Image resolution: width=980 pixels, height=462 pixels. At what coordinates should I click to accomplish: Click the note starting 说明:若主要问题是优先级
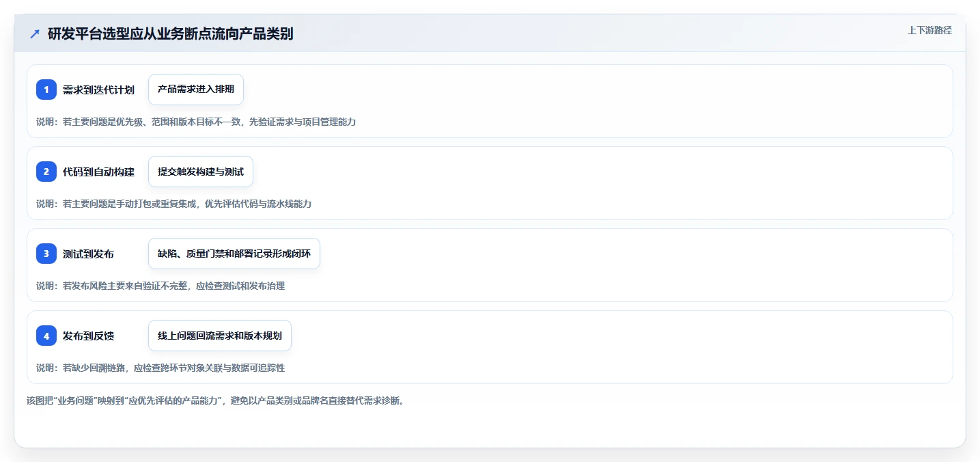[x=196, y=122]
